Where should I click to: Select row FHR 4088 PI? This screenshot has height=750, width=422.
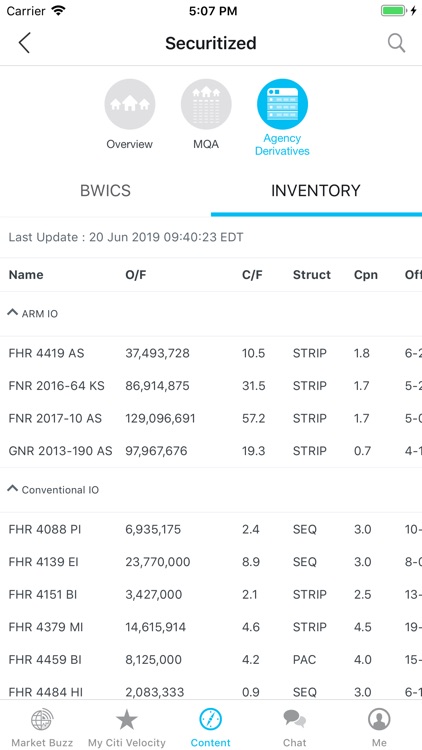click(211, 529)
